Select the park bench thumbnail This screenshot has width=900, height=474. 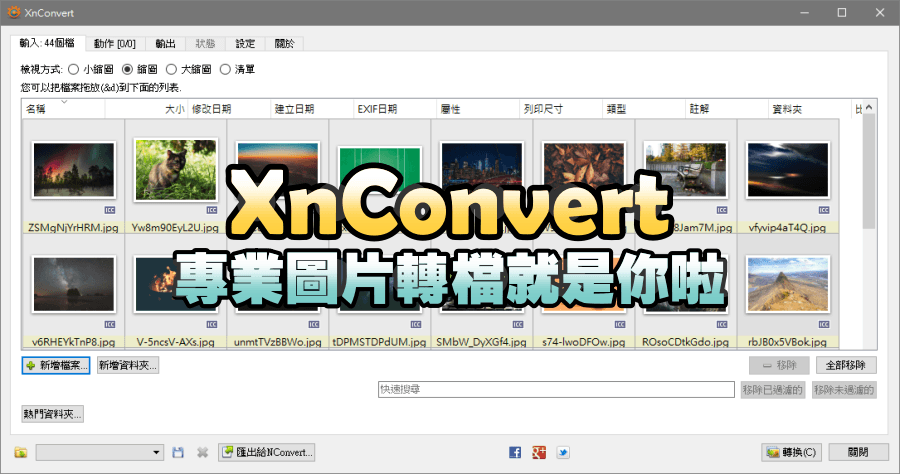coord(686,170)
